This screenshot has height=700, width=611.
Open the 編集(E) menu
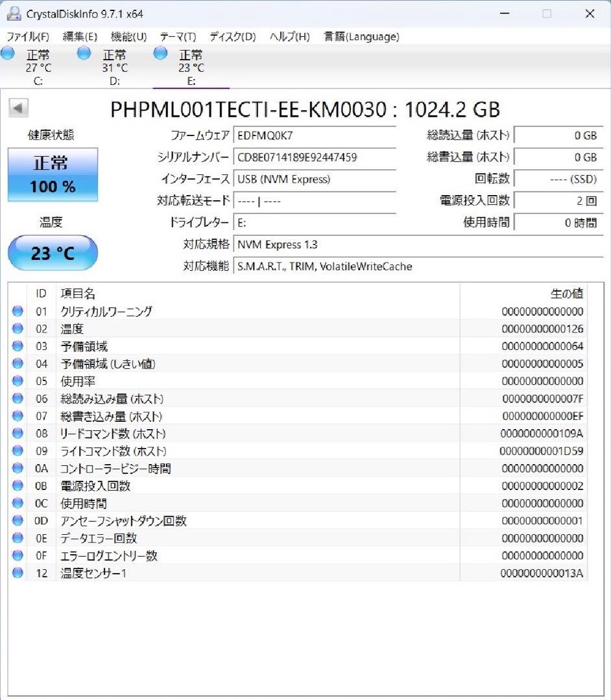(80, 36)
